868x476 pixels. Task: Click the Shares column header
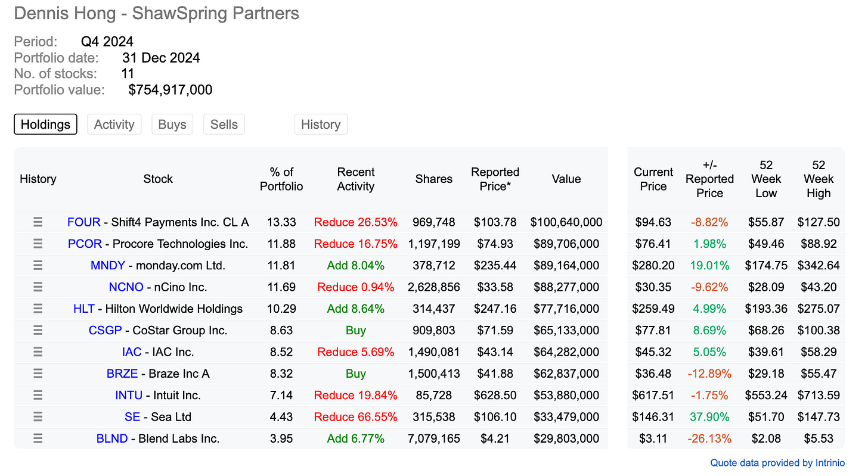(434, 179)
